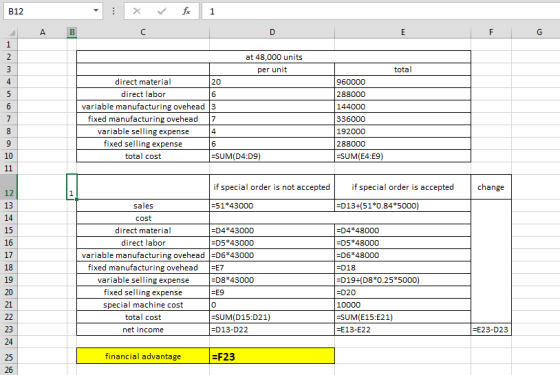Select row 25 header
Viewport: 560px width, 375px height.
coord(9,356)
